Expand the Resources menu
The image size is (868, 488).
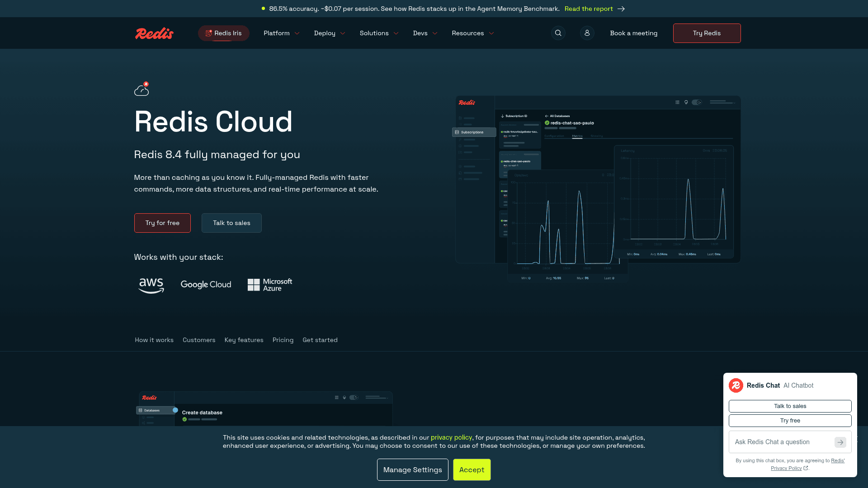coord(473,33)
